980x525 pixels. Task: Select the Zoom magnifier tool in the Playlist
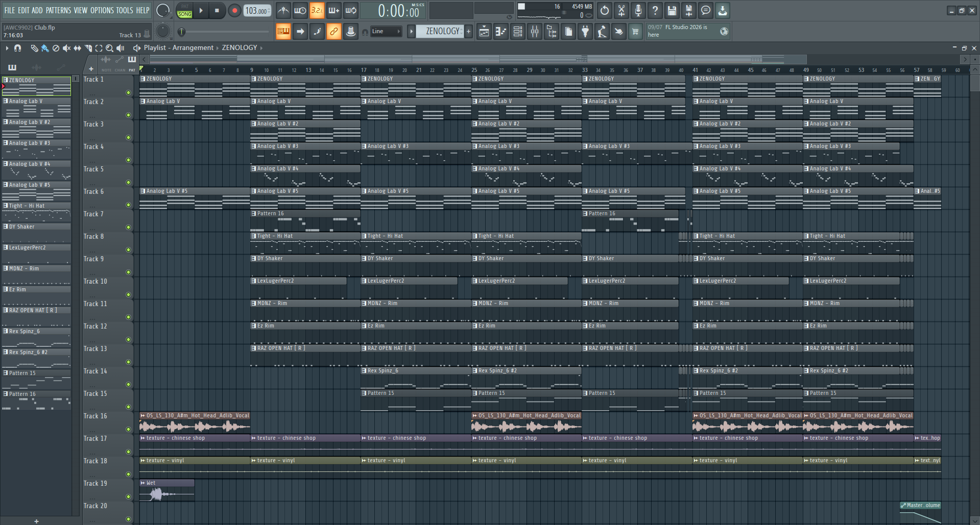pyautogui.click(x=109, y=48)
